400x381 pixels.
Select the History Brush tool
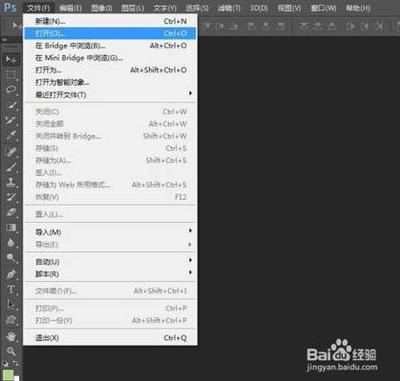click(11, 197)
